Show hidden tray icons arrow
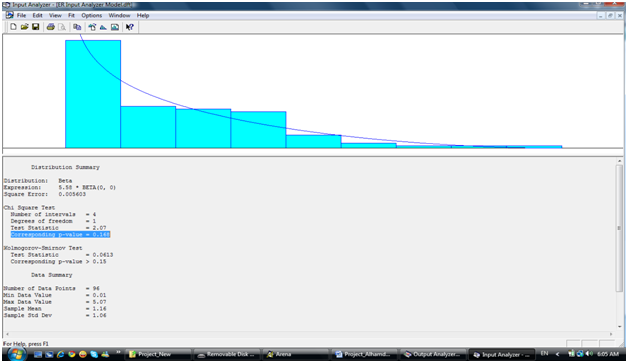This screenshot has width=628, height=363. [x=558, y=354]
